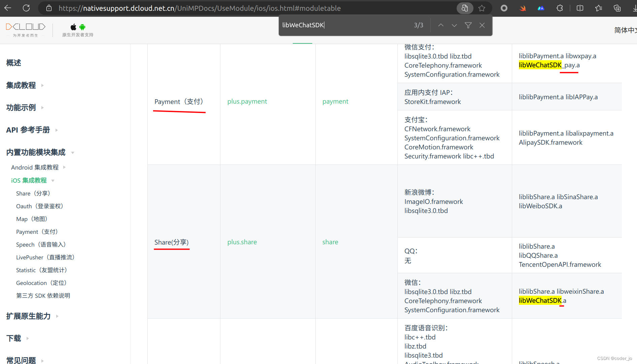The image size is (637, 364).
Task: Click the blue extension icon in toolbar
Action: (x=541, y=8)
